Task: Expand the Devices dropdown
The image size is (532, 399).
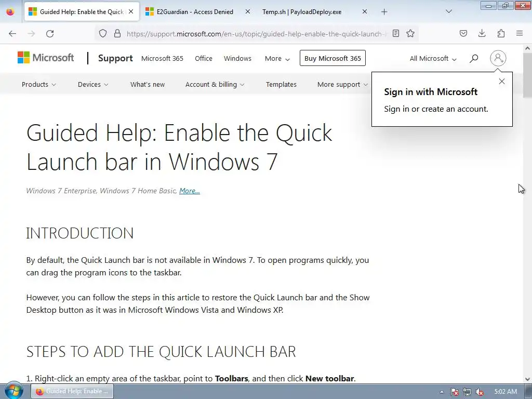Action: pyautogui.click(x=93, y=84)
